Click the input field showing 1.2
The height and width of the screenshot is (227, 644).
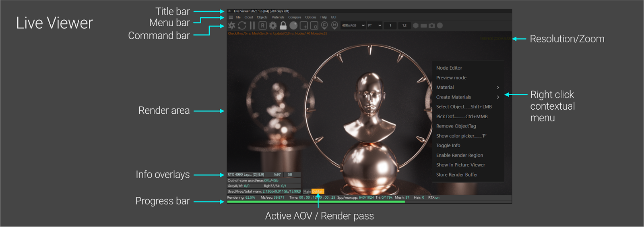pos(405,26)
